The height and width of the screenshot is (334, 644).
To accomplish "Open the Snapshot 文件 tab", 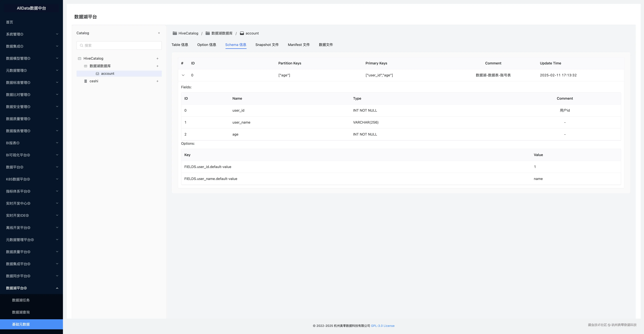I will [x=267, y=45].
